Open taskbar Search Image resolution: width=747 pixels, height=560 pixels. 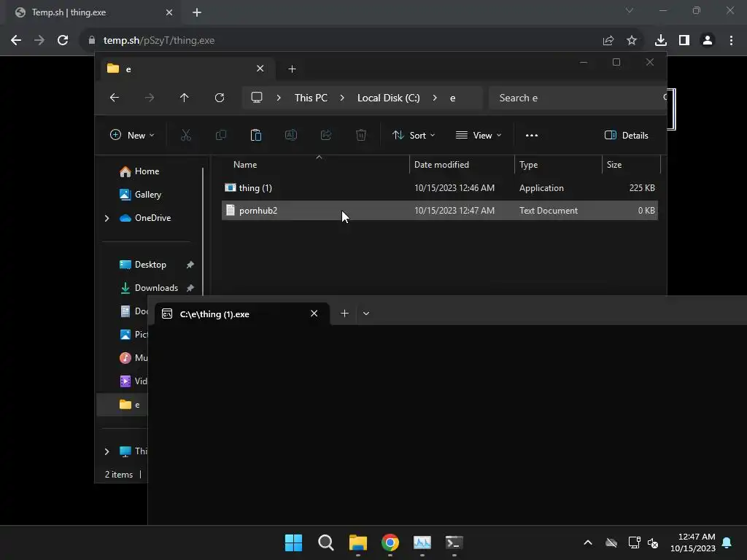(x=326, y=542)
